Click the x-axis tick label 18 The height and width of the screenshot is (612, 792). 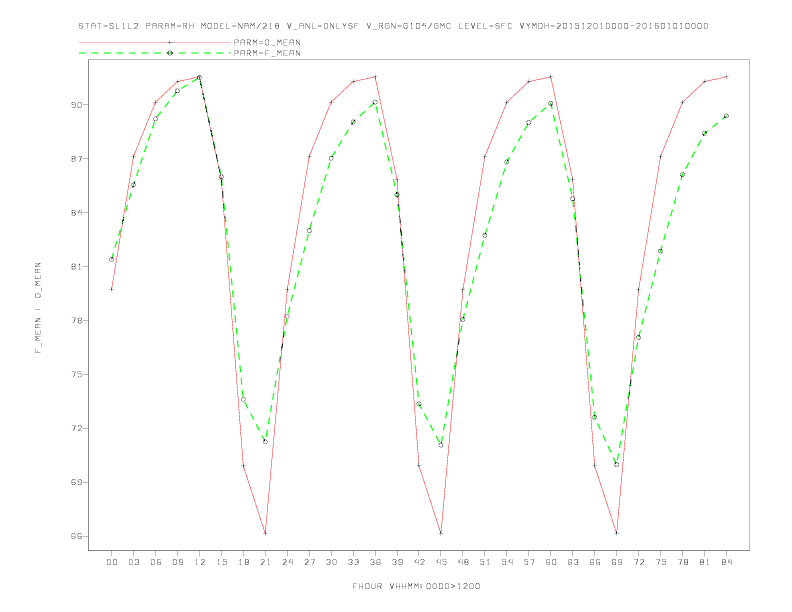[x=243, y=562]
